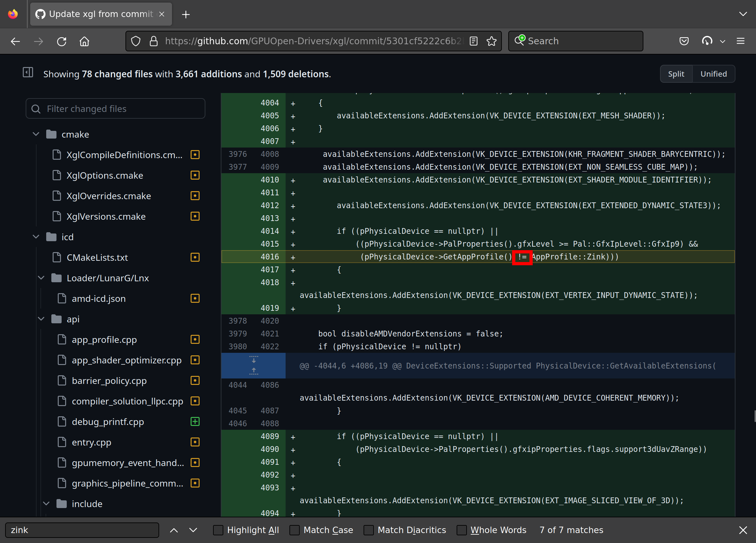Open app_profile.cpp in file tree
Image resolution: width=756 pixels, height=543 pixels.
click(x=104, y=339)
